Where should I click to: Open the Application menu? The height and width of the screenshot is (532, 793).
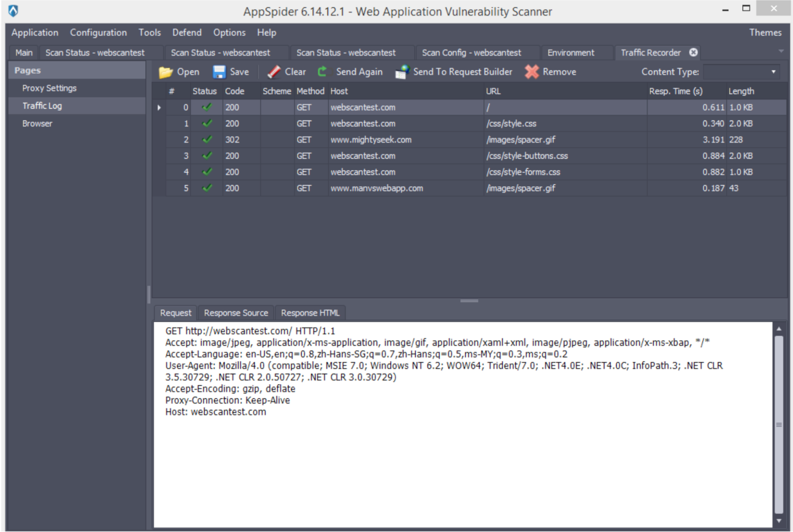pos(35,33)
